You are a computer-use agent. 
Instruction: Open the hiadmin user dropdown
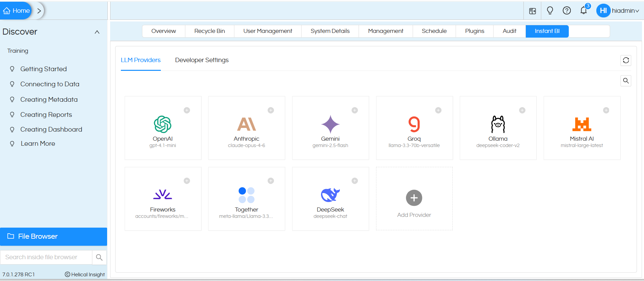[626, 11]
